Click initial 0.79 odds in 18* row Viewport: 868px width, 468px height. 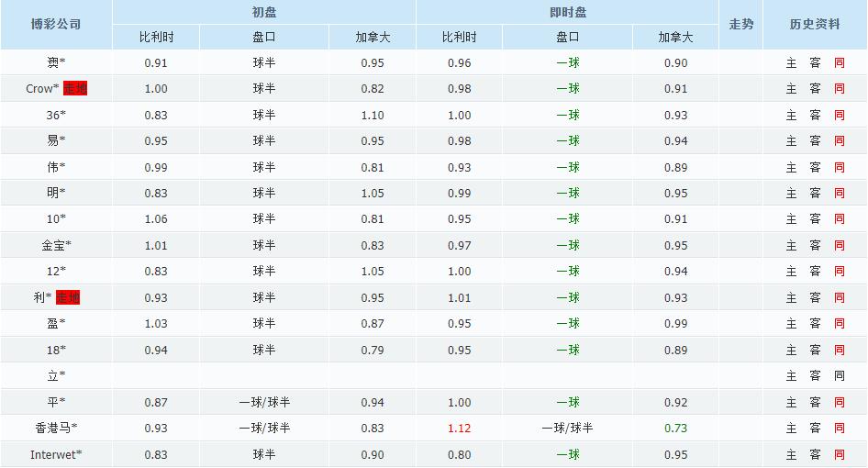tap(373, 350)
